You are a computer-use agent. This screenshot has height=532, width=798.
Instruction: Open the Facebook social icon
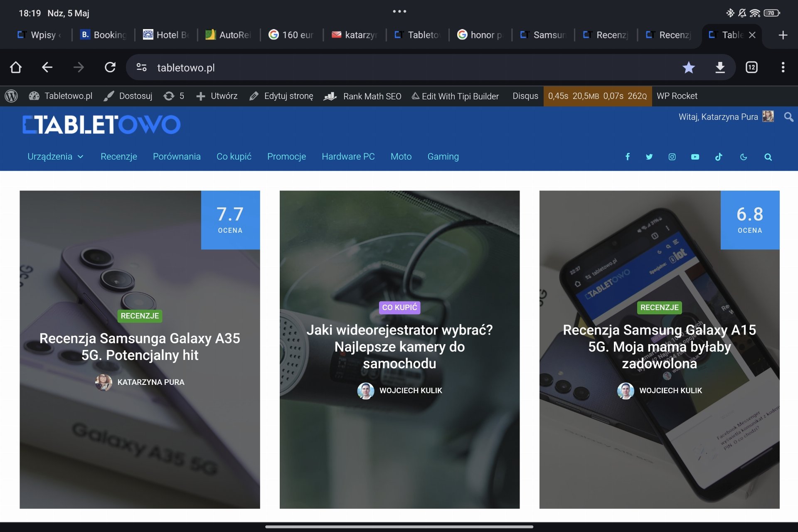point(628,157)
